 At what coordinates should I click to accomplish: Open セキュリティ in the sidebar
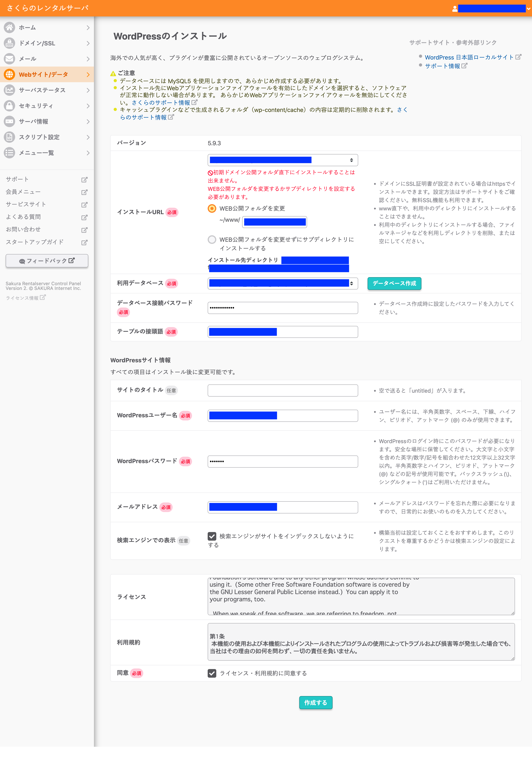[x=47, y=106]
